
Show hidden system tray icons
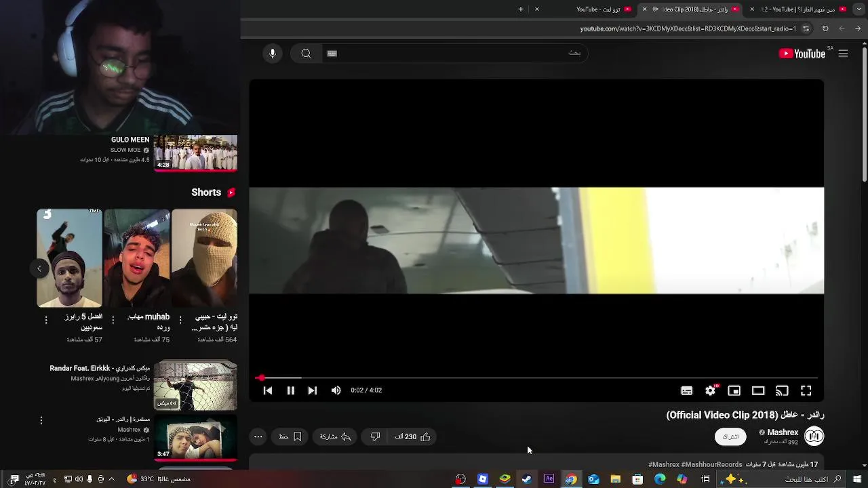(x=111, y=479)
